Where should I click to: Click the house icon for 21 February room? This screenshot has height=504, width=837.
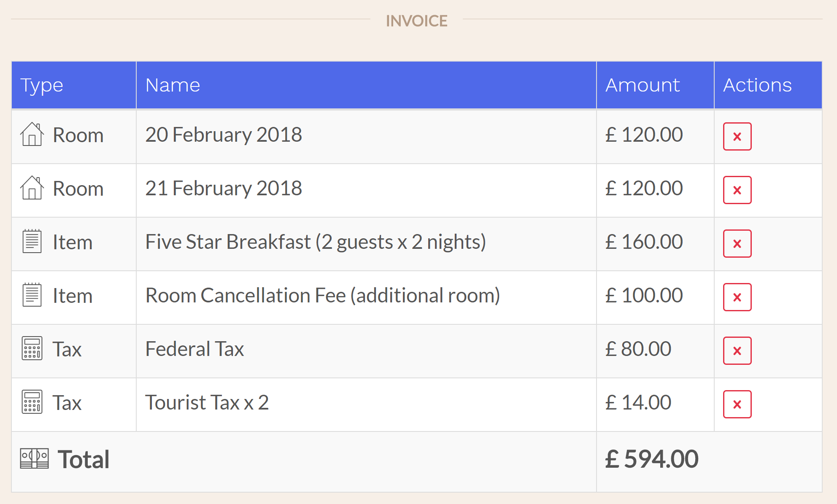click(32, 188)
